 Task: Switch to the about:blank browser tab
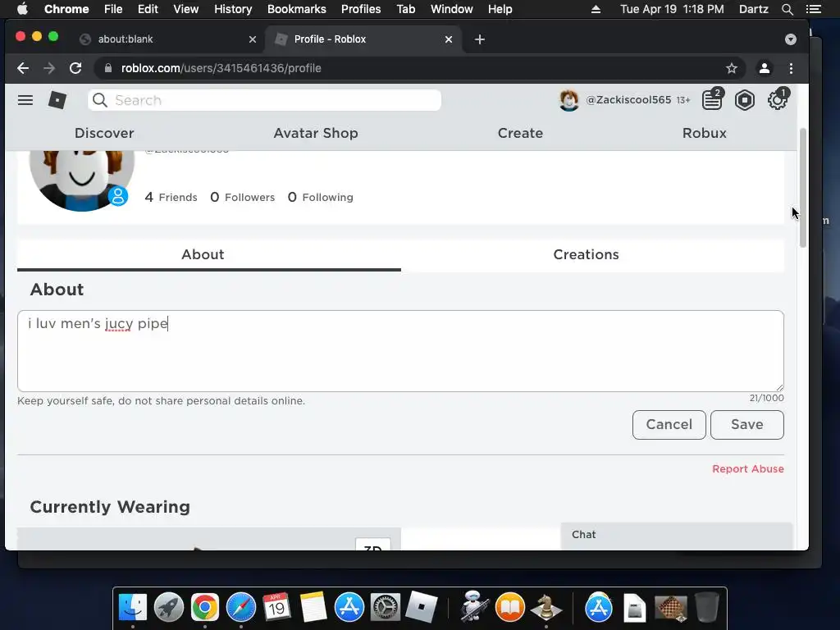[167, 39]
